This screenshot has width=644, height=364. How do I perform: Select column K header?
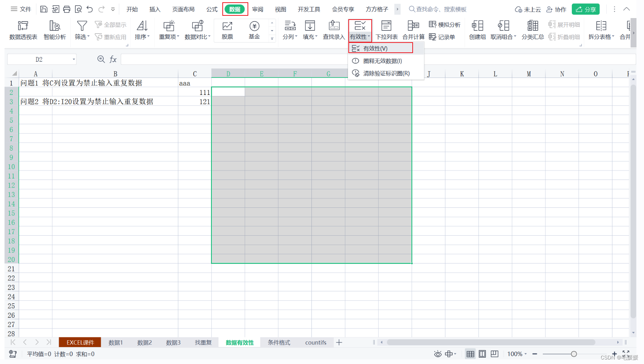click(x=462, y=73)
